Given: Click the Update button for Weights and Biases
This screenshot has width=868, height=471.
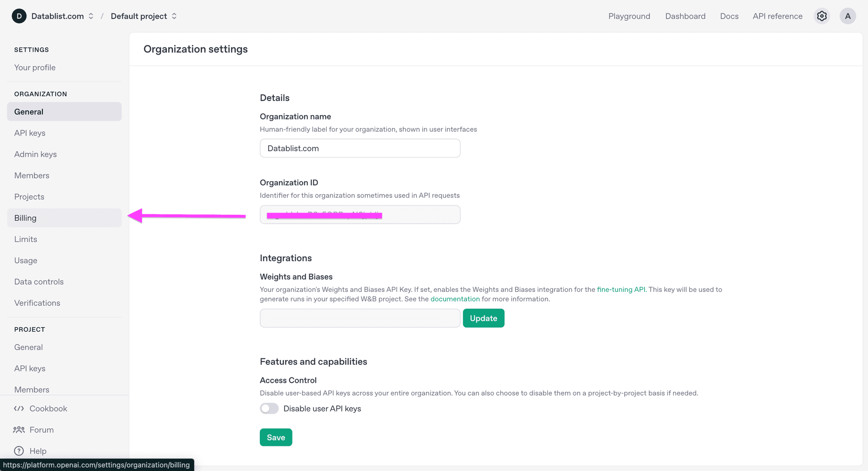Looking at the screenshot, I should pyautogui.click(x=483, y=318).
